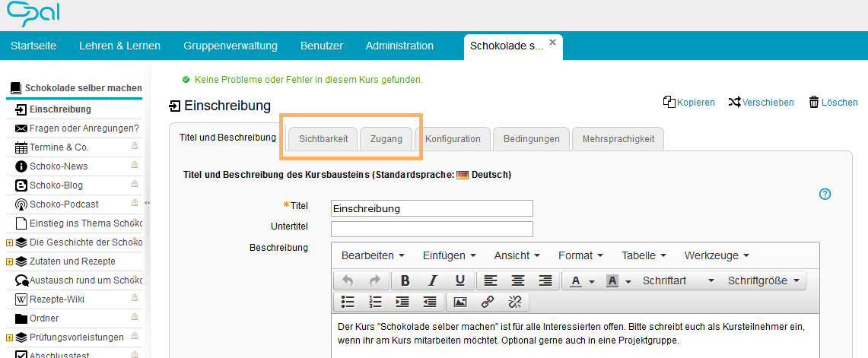Viewport: 868px width, 358px height.
Task: Apply underline formatting in editor
Action: [x=459, y=280]
